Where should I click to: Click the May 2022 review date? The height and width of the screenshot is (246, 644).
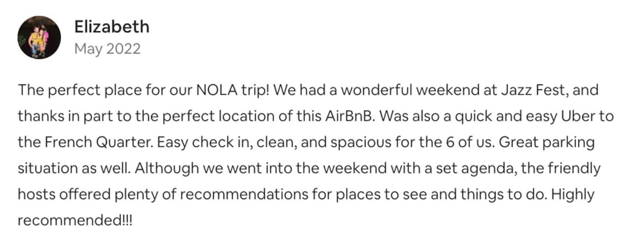tap(107, 49)
